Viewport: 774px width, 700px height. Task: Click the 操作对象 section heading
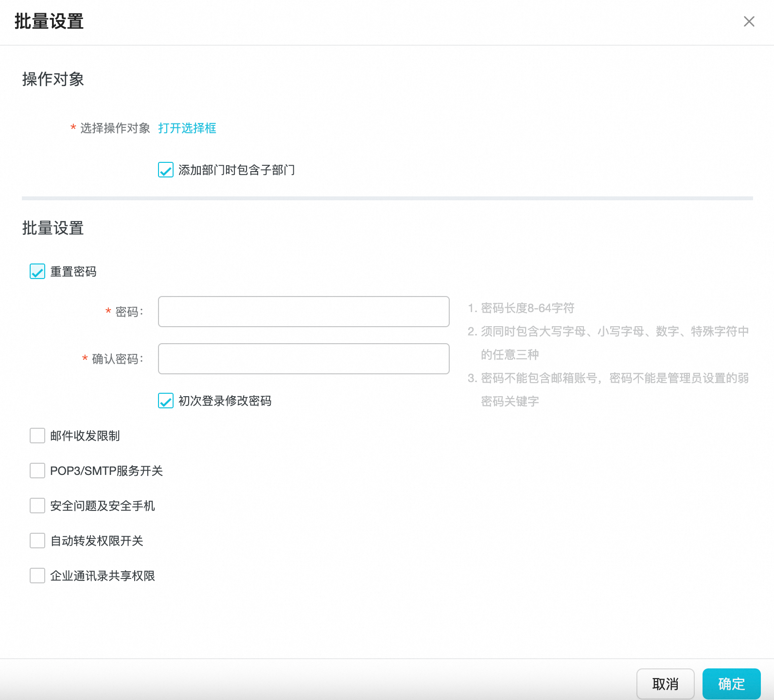click(53, 79)
